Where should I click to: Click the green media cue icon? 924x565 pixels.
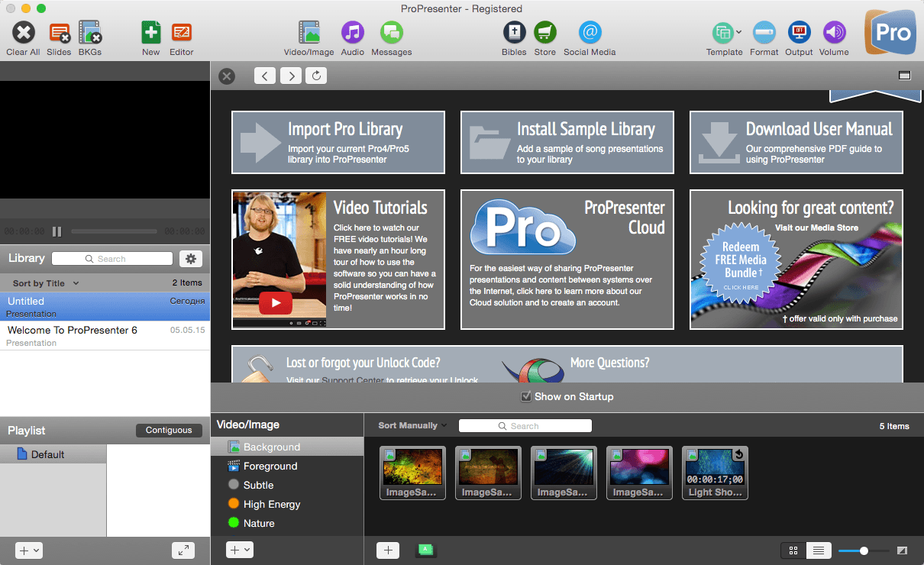426,550
